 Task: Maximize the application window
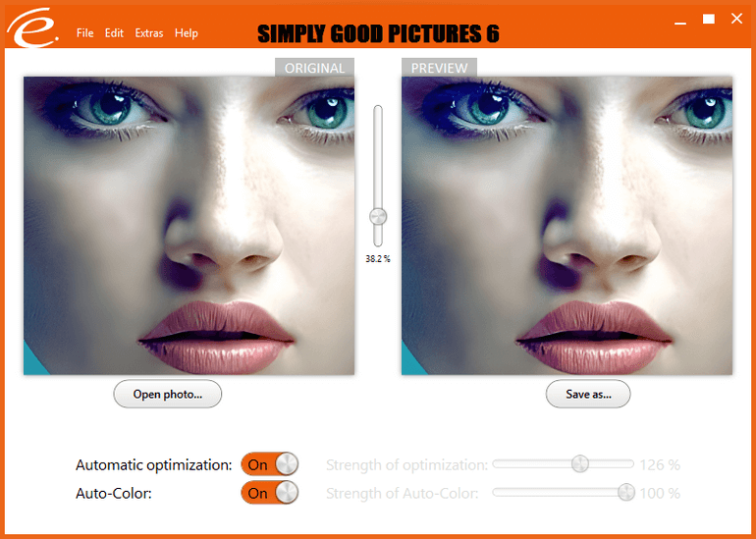click(x=708, y=19)
